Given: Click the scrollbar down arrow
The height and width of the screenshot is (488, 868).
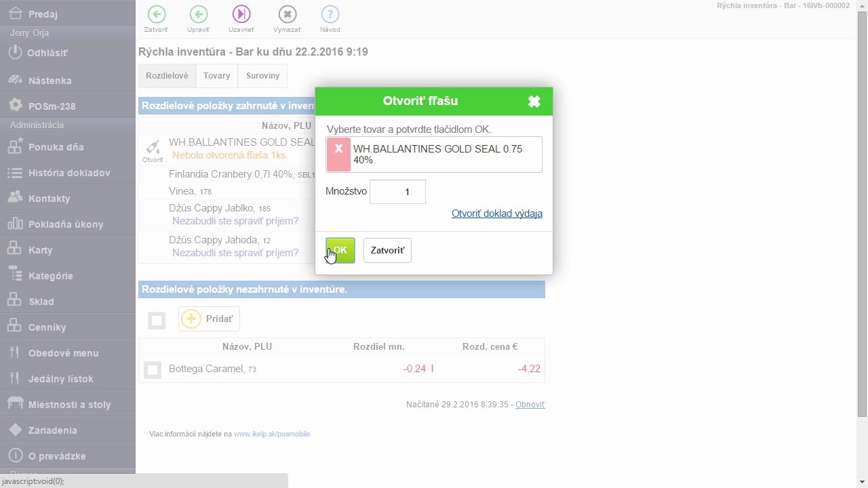Looking at the screenshot, I should pos(862,482).
